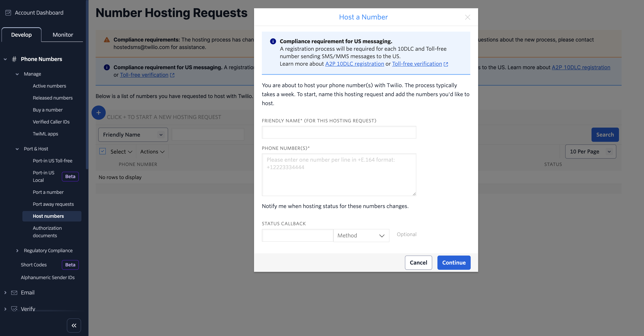Click external link icon beside Toll-free verification
Image resolution: width=644 pixels, height=336 pixels.
[x=445, y=64]
